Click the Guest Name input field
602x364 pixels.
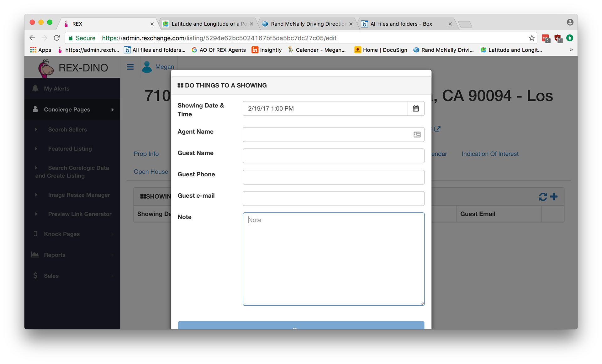(333, 156)
